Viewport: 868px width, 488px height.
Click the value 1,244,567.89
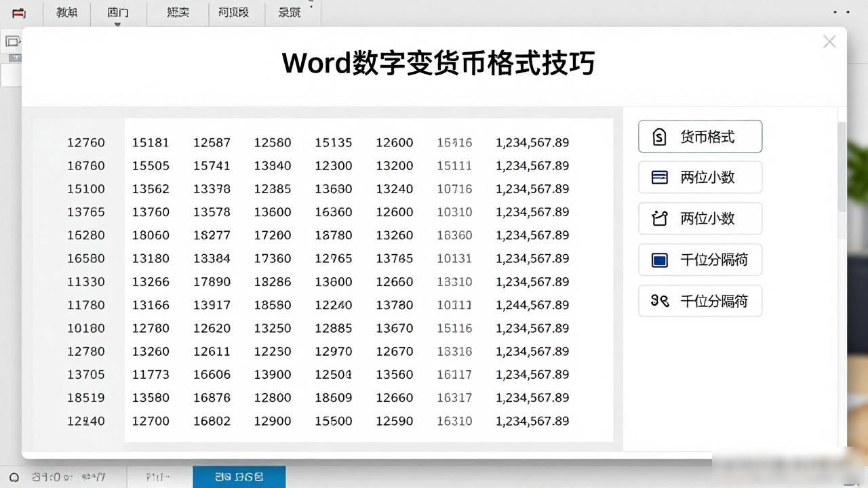[532, 305]
